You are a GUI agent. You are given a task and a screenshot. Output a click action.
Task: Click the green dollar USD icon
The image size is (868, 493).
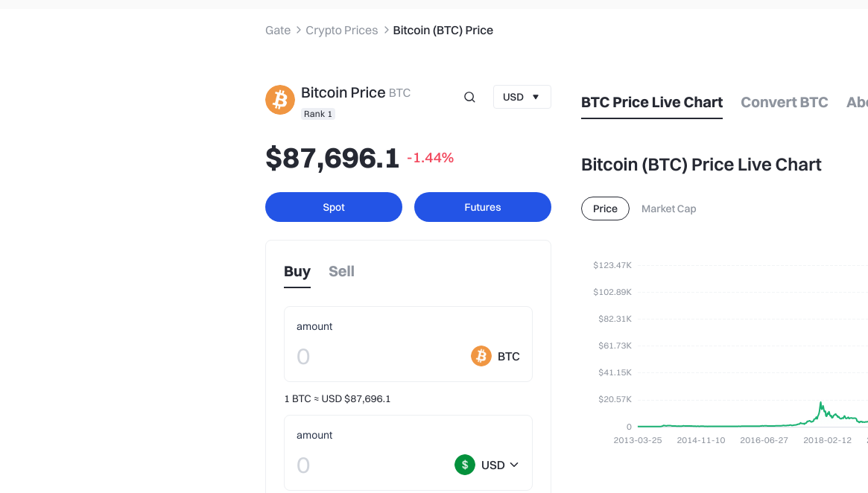[x=464, y=465]
